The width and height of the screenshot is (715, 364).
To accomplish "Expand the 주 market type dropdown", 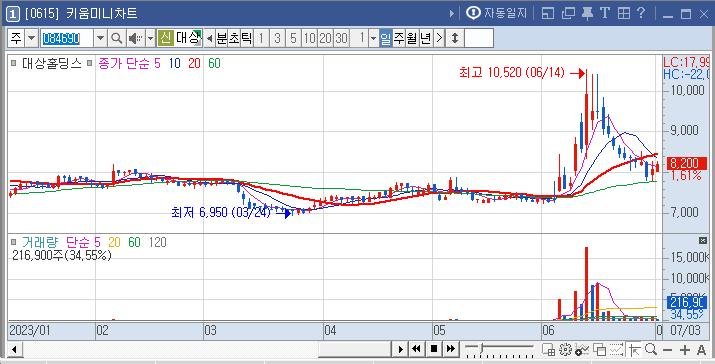I will tap(31, 38).
